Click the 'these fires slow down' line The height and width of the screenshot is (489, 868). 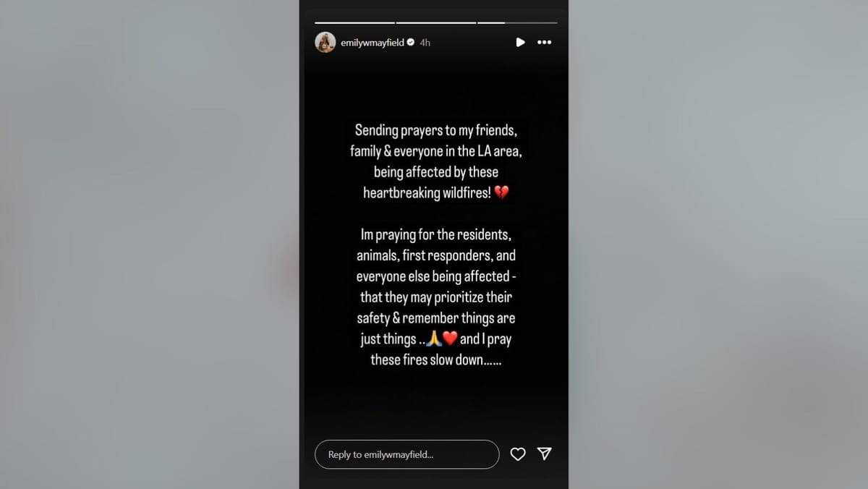pos(436,360)
